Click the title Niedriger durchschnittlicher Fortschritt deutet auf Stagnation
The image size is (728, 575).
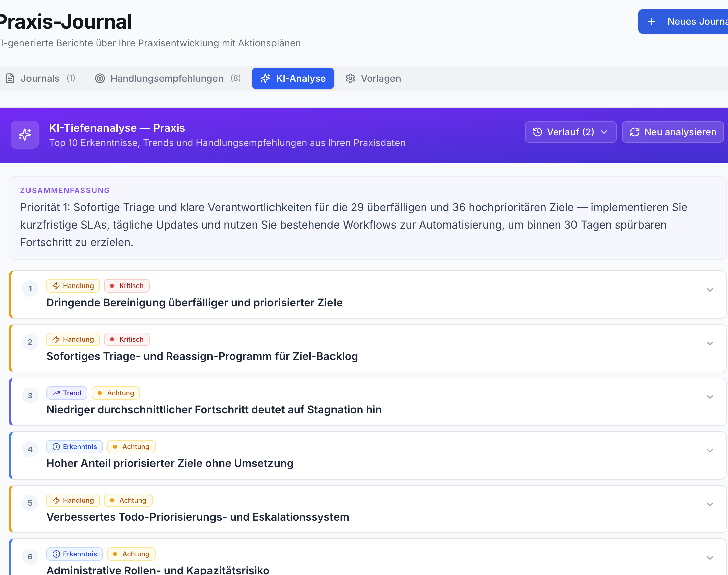coord(214,410)
